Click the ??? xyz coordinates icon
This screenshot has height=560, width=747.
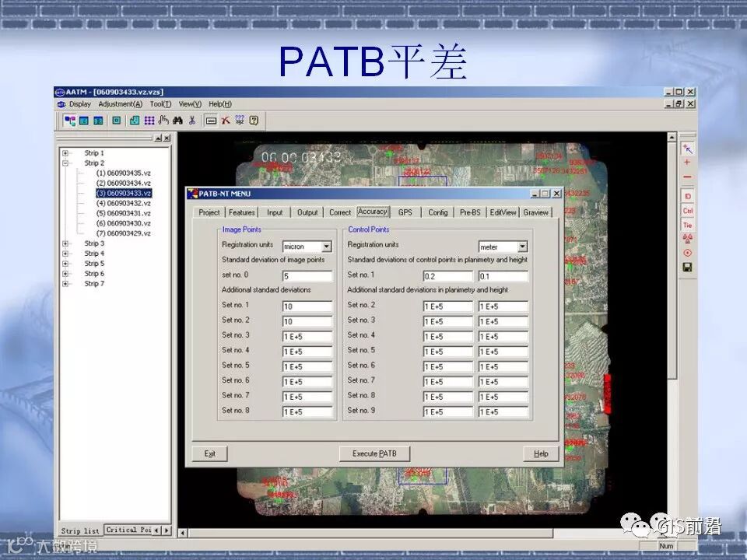point(240,120)
